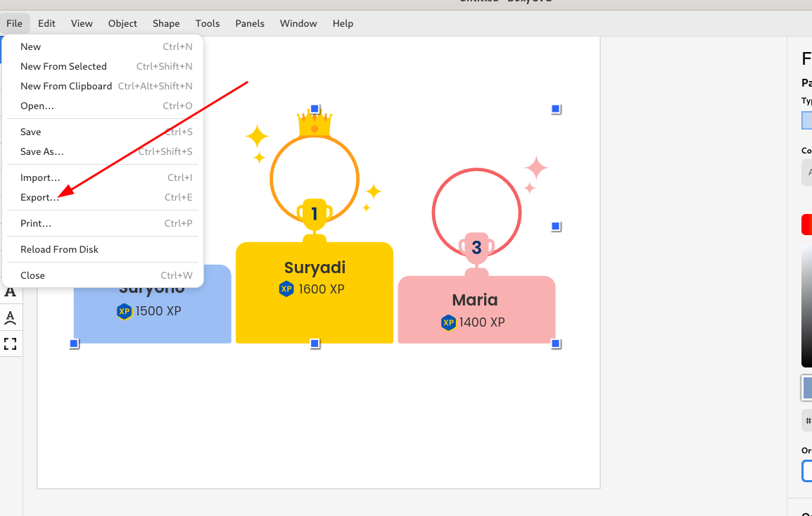Select the Text tool in the toolbar
812x516 pixels.
point(11,291)
